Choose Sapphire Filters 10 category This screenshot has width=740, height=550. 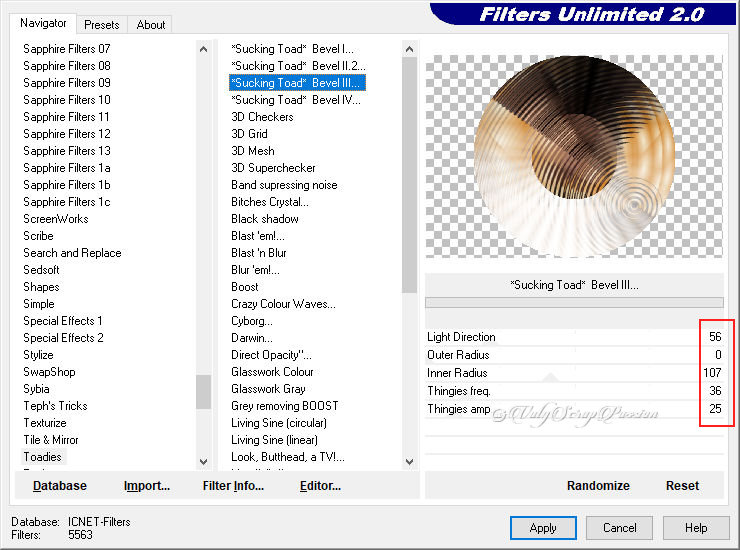pos(67,100)
